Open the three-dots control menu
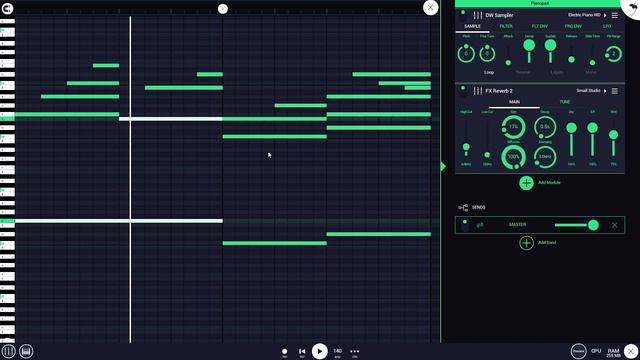Image resolution: width=640 pixels, height=360 pixels. 355,351
